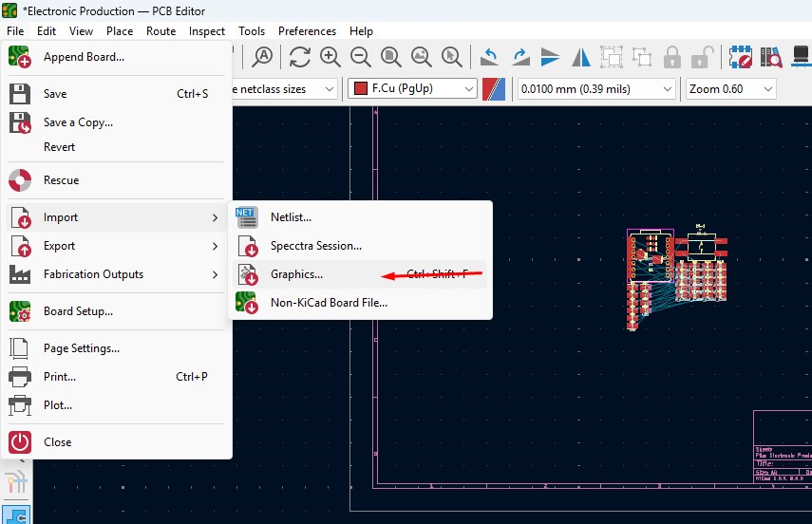This screenshot has height=524, width=812.
Task: Click the layer pair color swatch
Action: coord(494,89)
